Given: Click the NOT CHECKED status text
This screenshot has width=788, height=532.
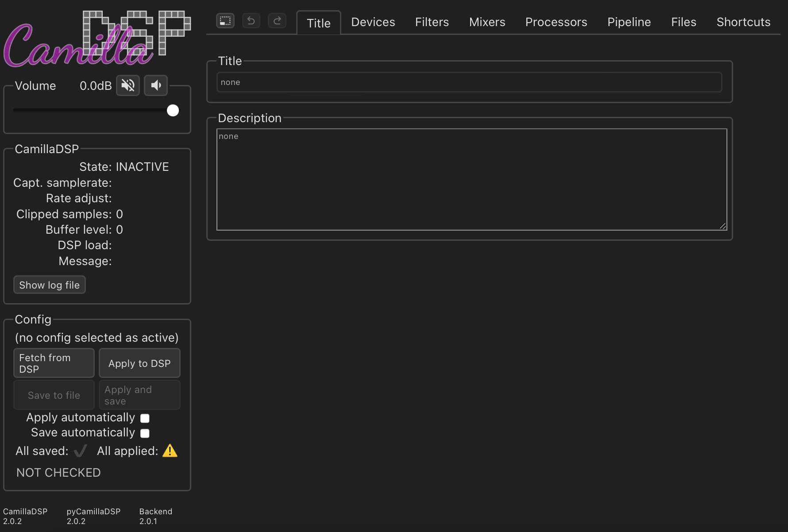Looking at the screenshot, I should (58, 473).
